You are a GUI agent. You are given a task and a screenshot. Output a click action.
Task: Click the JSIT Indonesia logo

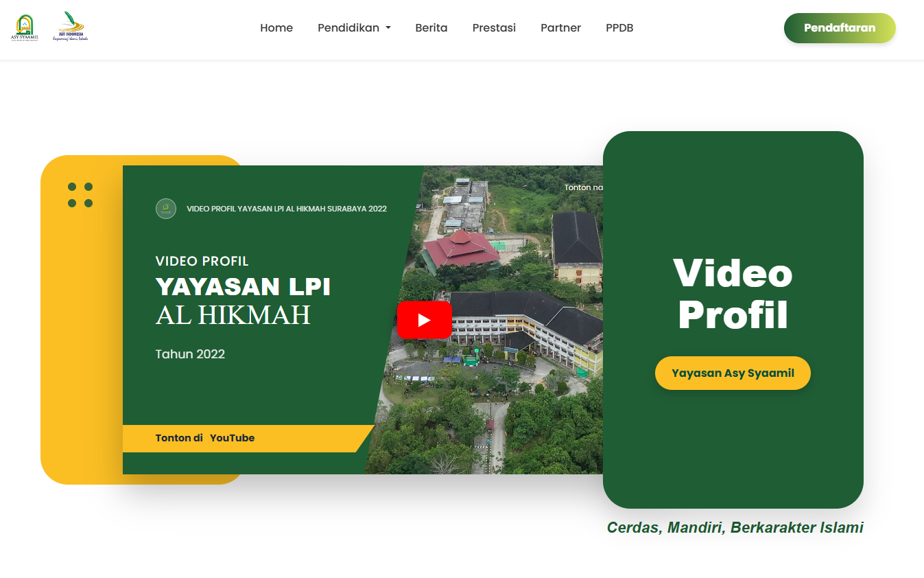70,27
